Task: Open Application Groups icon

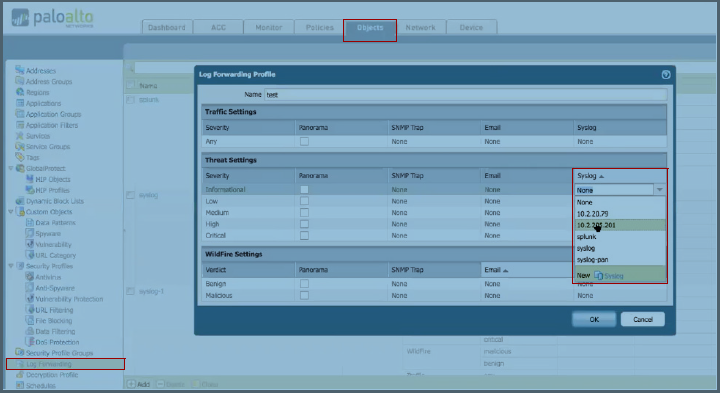Action: coord(19,114)
